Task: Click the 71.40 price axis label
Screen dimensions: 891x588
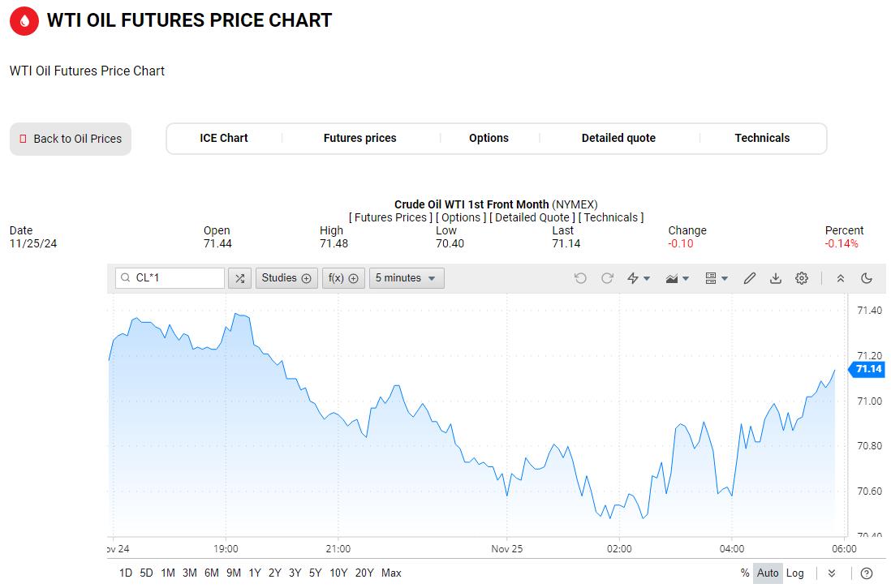Action: [869, 310]
